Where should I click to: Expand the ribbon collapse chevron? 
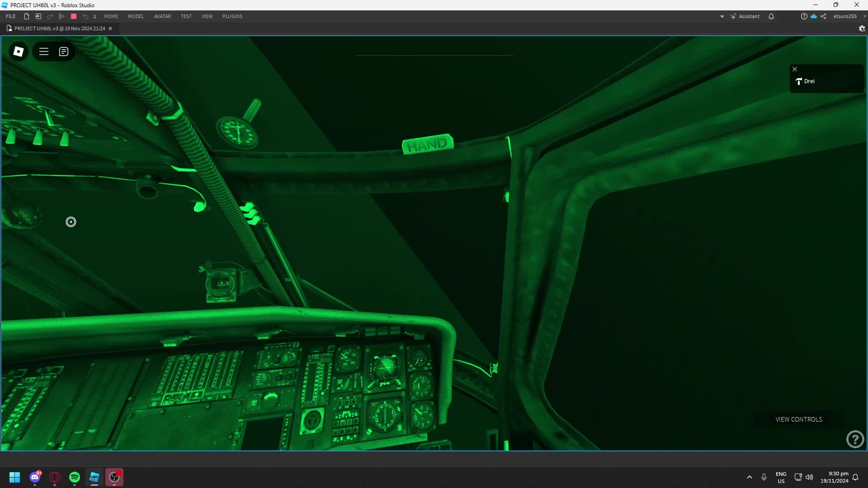(x=722, y=16)
